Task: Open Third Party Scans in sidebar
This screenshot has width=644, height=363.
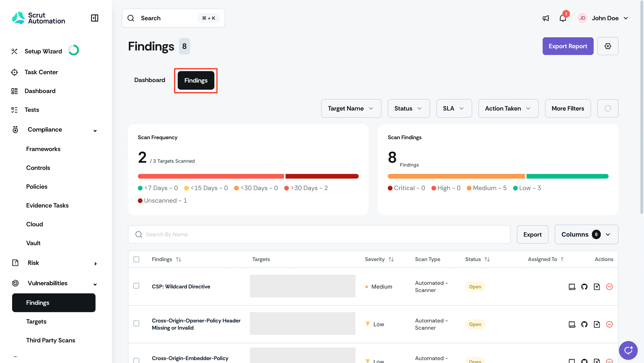Action: [x=51, y=340]
